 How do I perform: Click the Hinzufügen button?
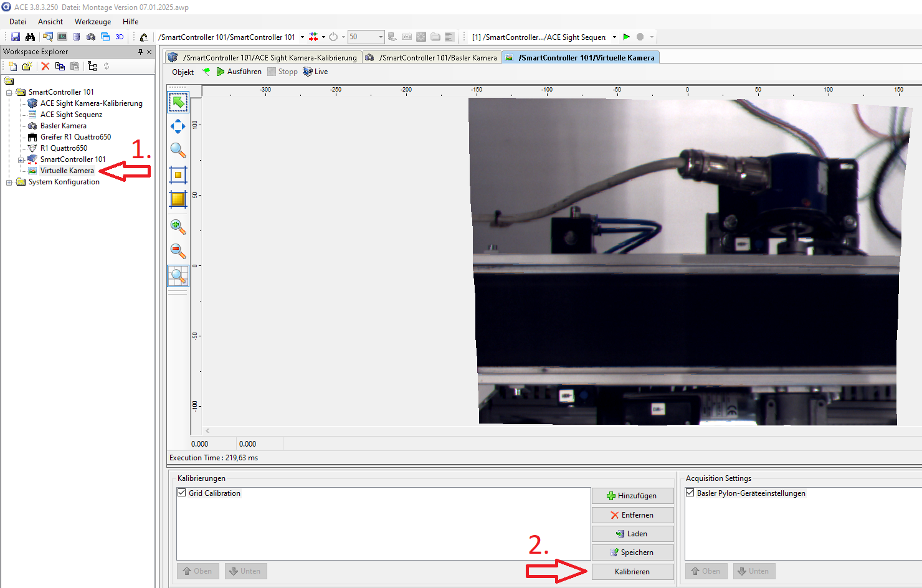632,496
